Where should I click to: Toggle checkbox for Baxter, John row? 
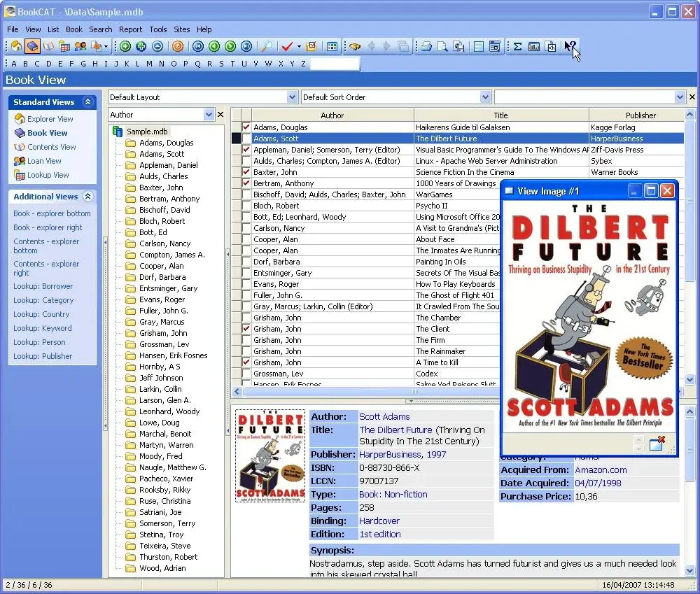246,172
